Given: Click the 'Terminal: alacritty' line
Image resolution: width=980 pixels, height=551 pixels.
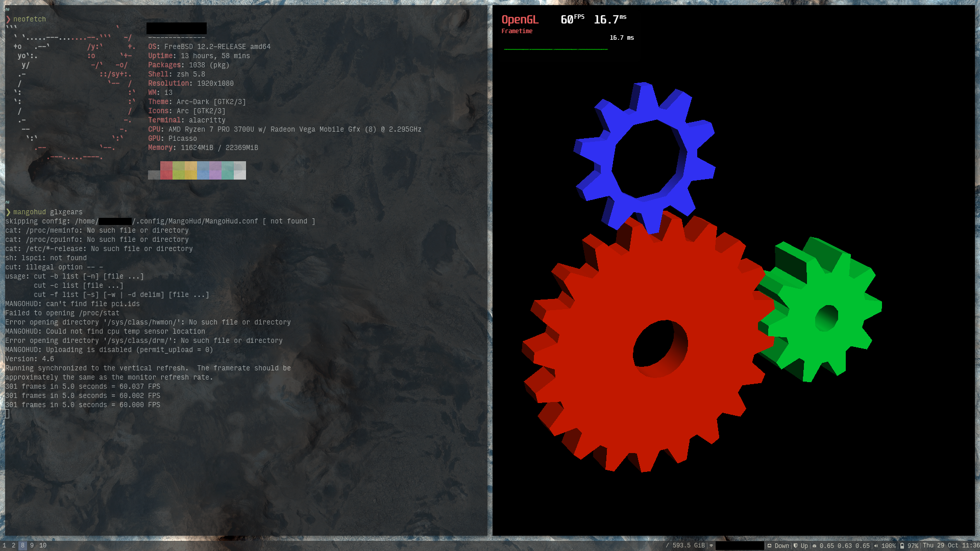Looking at the screenshot, I should click(187, 120).
